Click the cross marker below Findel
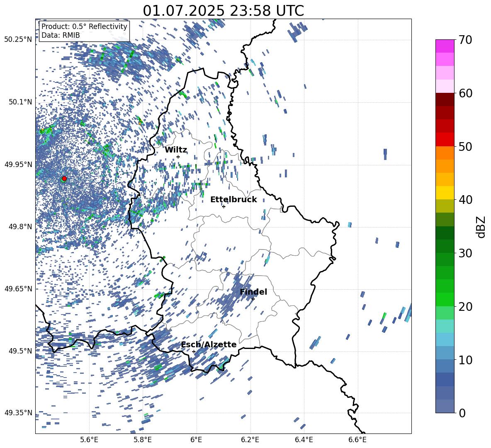 (x=253, y=299)
